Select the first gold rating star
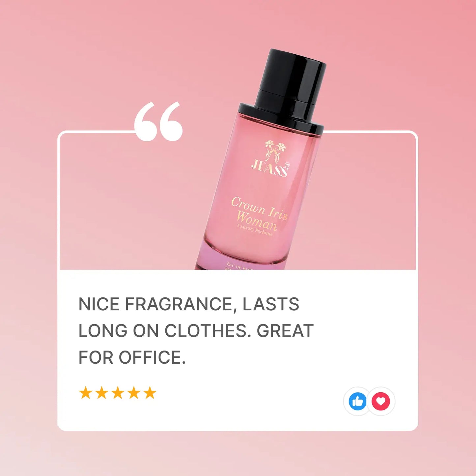Image resolution: width=476 pixels, height=476 pixels. tap(86, 393)
